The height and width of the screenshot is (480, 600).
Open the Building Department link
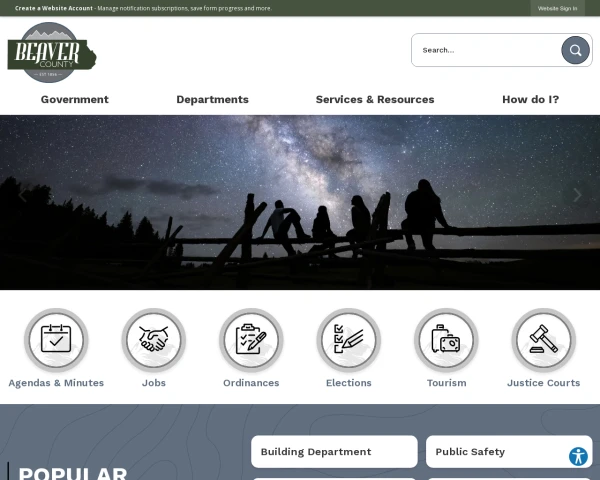click(x=334, y=452)
